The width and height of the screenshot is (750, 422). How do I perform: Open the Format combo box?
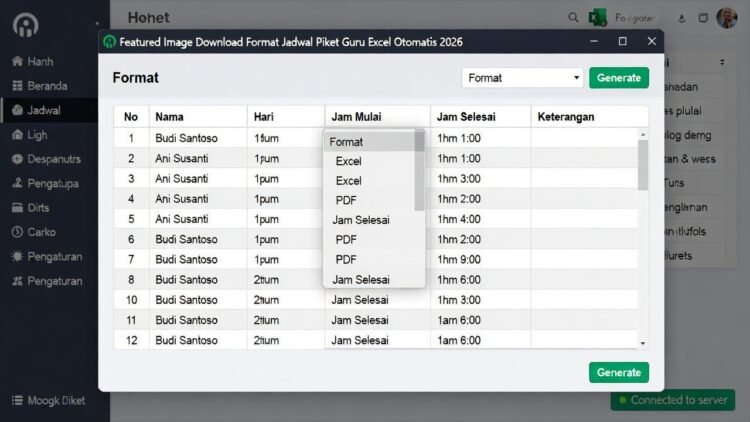[522, 78]
